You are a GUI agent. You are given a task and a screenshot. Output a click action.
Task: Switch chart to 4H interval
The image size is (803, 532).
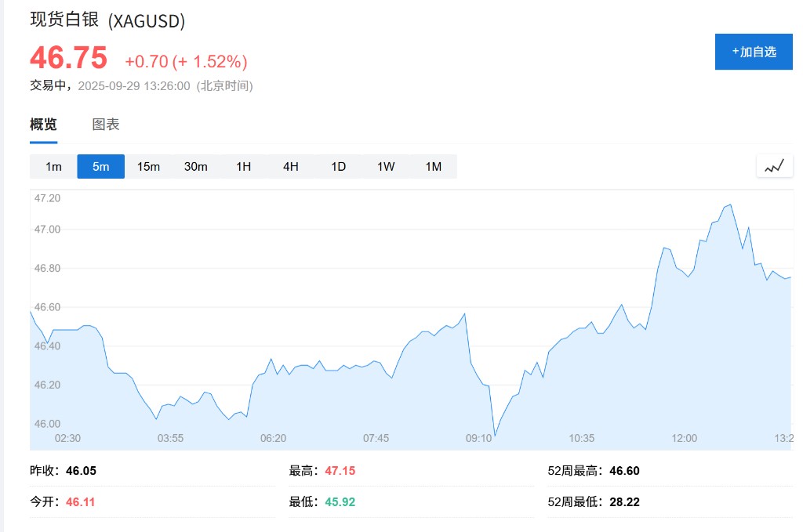(291, 167)
